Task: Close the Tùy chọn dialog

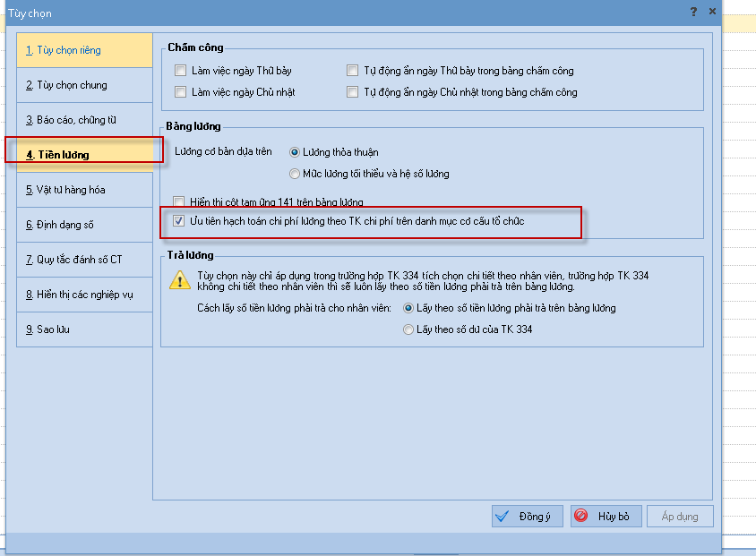Action: pos(712,12)
